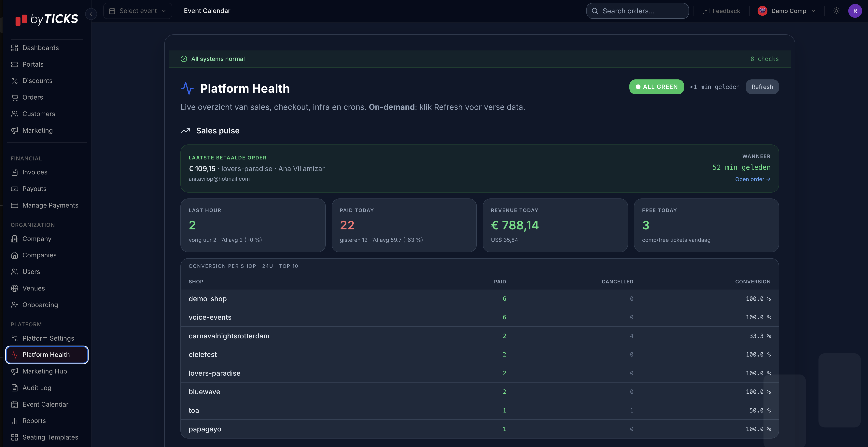
Task: Click the Feedback button
Action: 721,11
